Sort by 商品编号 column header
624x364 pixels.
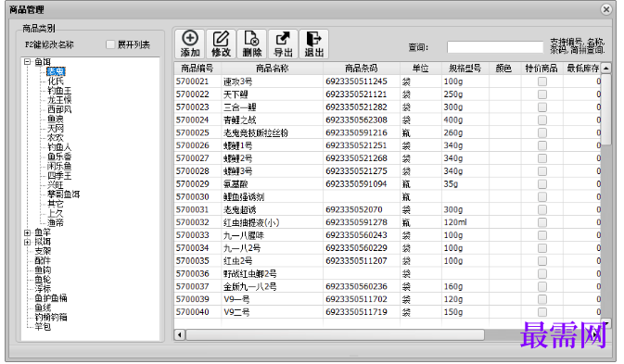197,69
